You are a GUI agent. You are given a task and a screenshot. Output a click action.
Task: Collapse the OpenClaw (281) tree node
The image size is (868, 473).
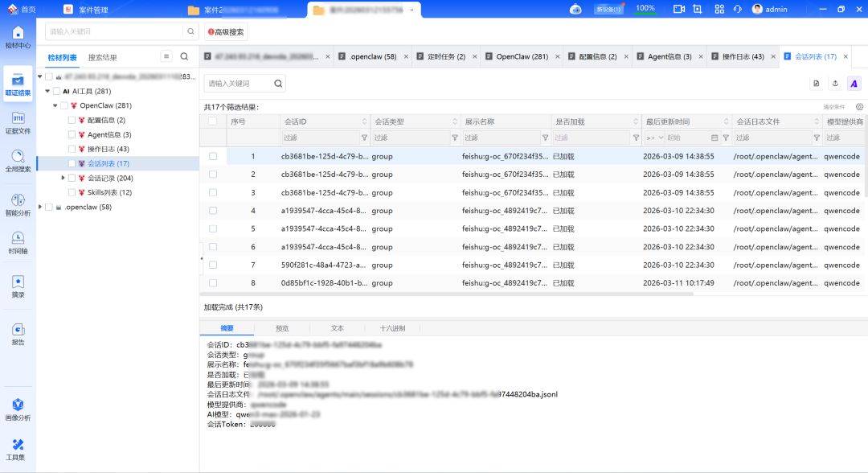[55, 105]
